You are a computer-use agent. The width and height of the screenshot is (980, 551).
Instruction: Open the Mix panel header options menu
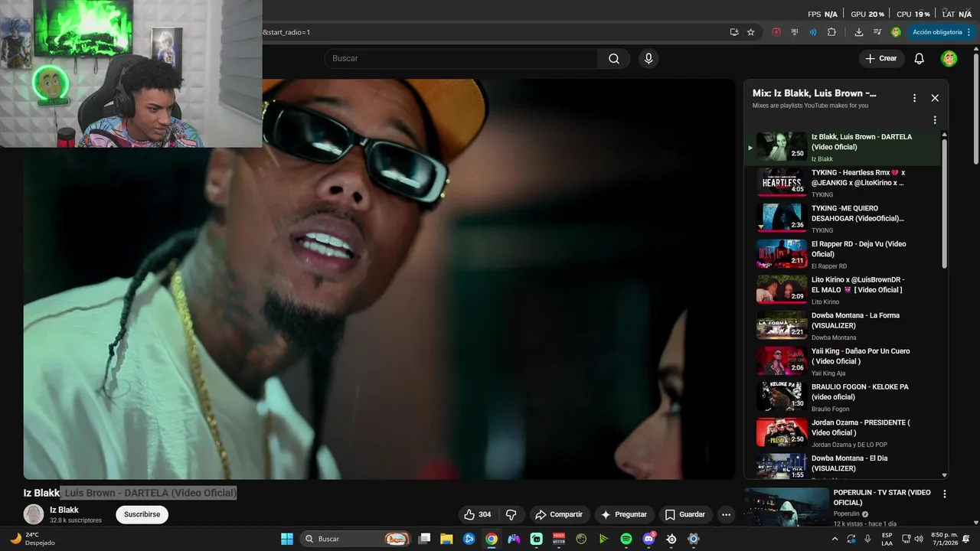(914, 98)
